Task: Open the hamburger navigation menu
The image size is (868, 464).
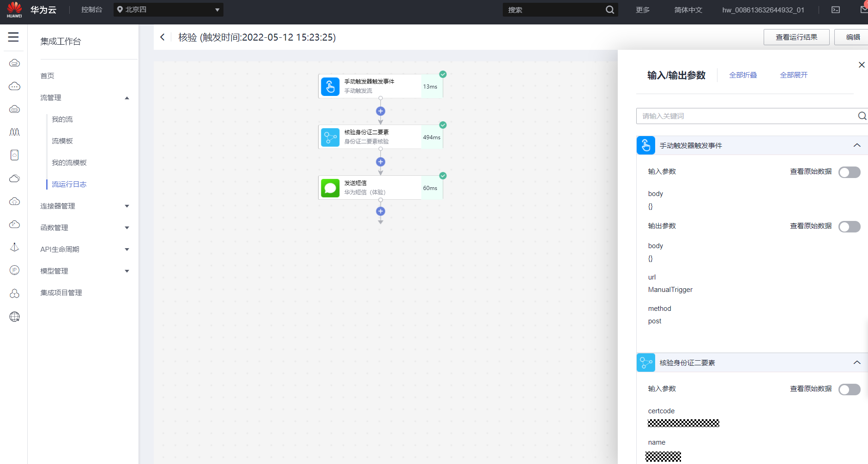Action: coord(13,37)
